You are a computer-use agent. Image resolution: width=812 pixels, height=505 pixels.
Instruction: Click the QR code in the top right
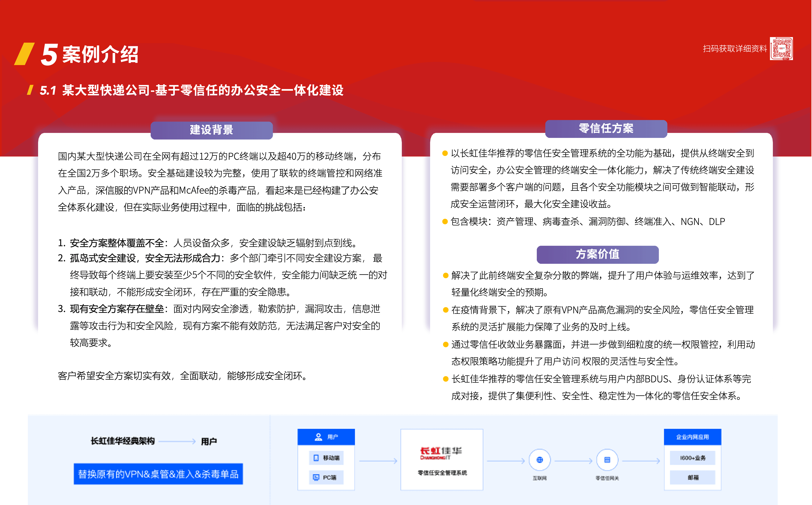point(781,49)
